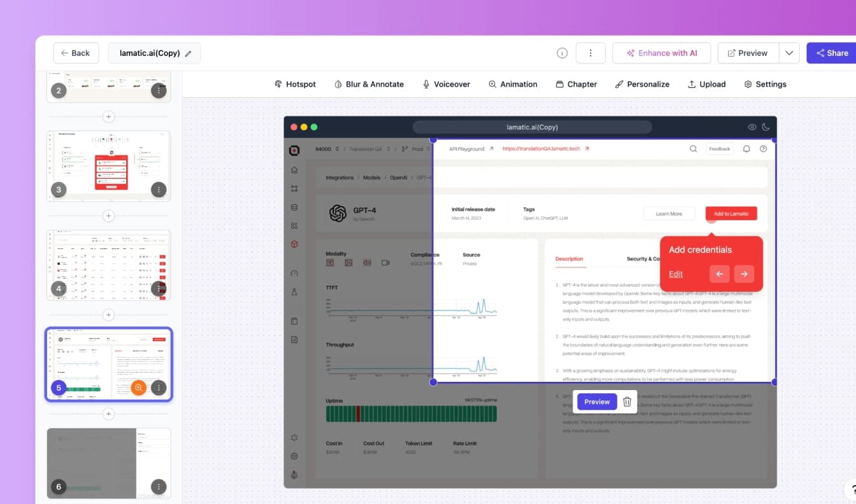Add a step between steps 3 and 4
The height and width of the screenshot is (504, 856).
tap(109, 216)
